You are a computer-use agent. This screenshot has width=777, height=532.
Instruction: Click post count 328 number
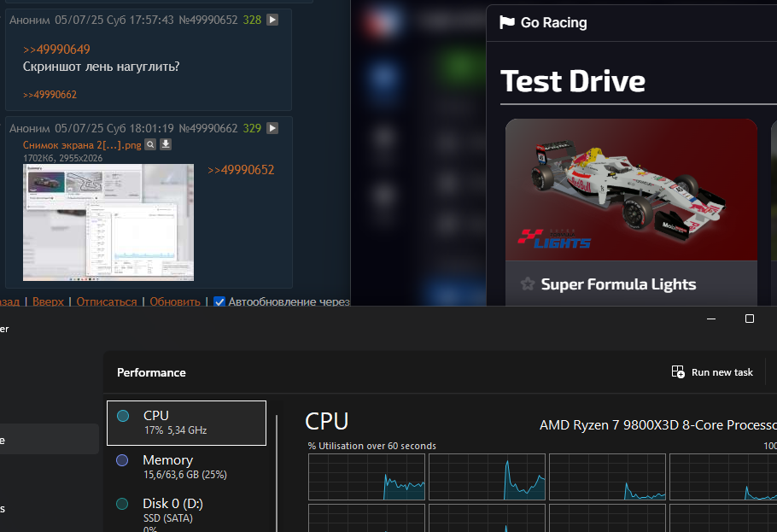point(252,20)
